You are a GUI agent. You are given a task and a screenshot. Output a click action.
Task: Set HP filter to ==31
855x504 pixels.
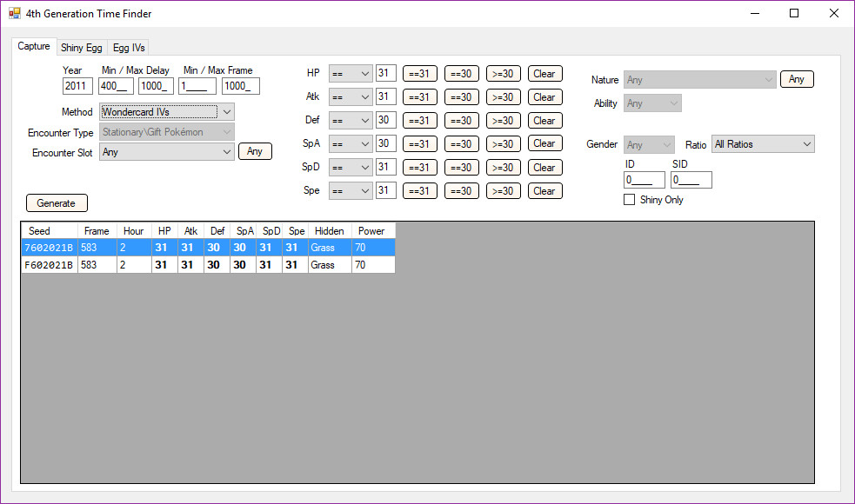419,74
